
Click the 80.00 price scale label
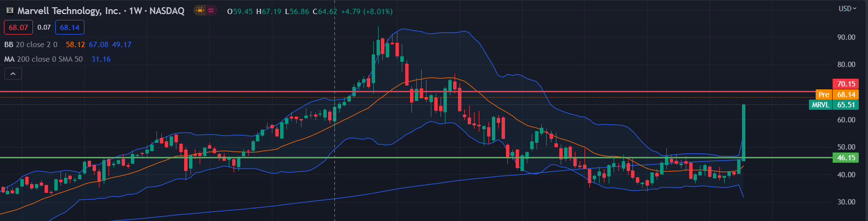846,64
